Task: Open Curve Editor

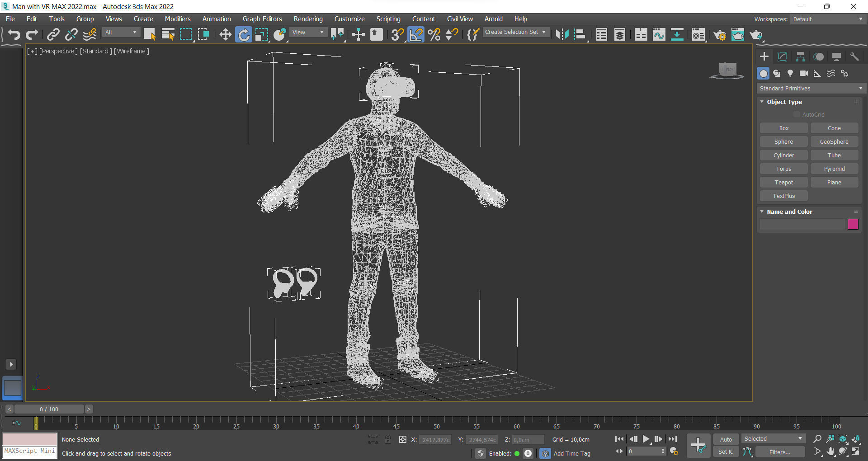Action: [659, 35]
